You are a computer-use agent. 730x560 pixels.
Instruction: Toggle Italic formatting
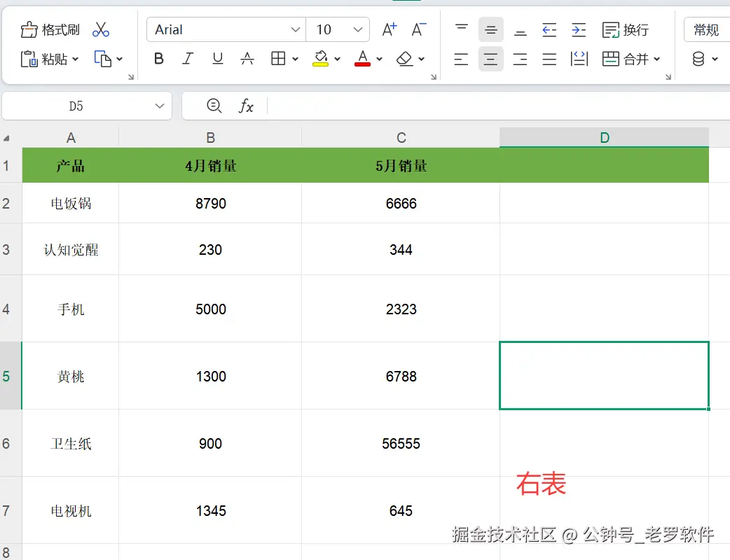[188, 59]
